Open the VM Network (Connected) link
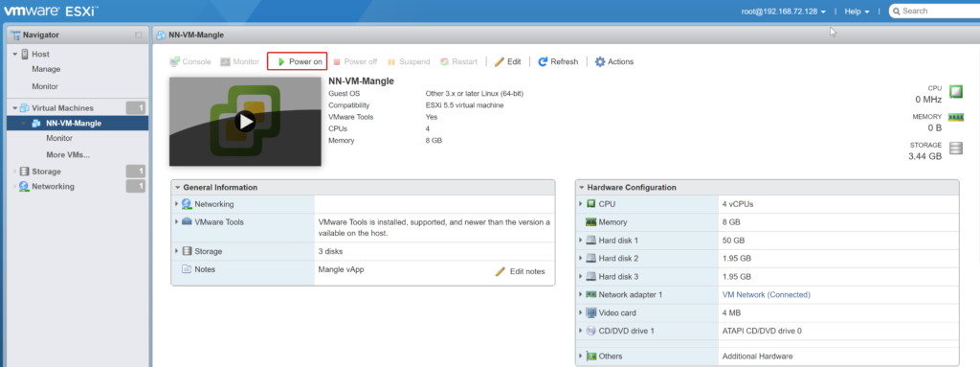 (x=767, y=294)
